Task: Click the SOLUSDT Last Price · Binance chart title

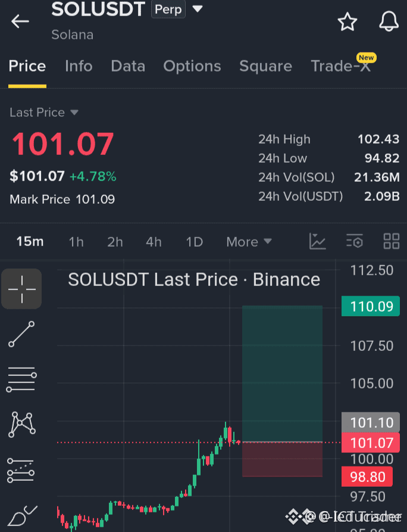Action: [194, 280]
